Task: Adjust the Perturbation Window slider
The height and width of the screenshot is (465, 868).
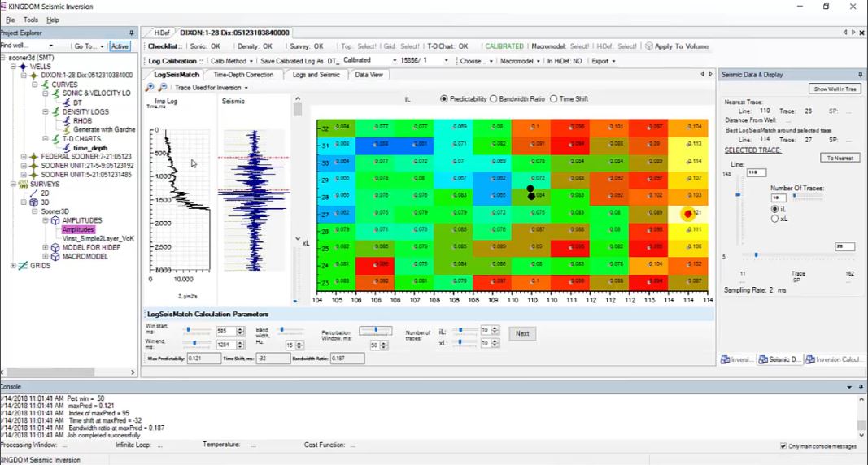Action: (375, 330)
